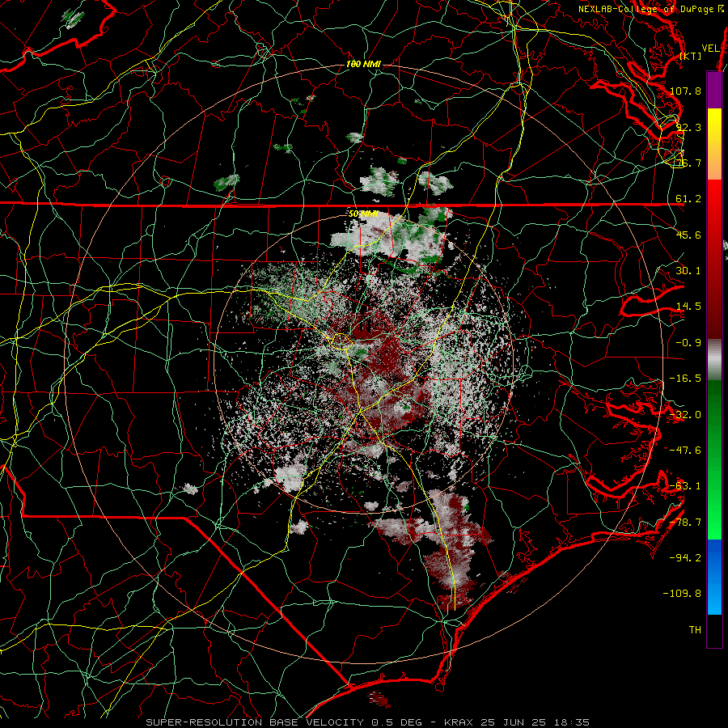The height and width of the screenshot is (728, 728).
Task: Pick the light blue segment near -109.8
Action: (714, 597)
